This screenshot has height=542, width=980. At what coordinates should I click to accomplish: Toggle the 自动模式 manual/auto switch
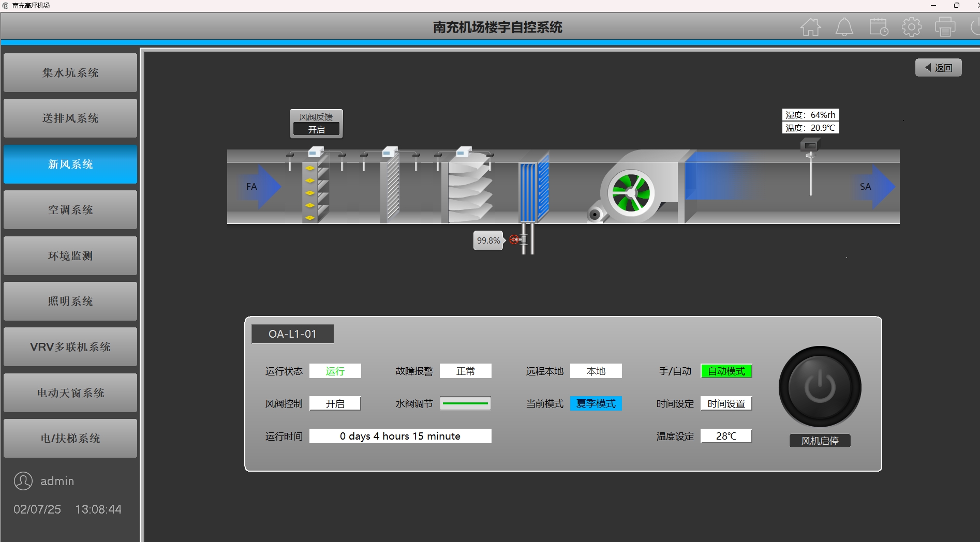(726, 371)
